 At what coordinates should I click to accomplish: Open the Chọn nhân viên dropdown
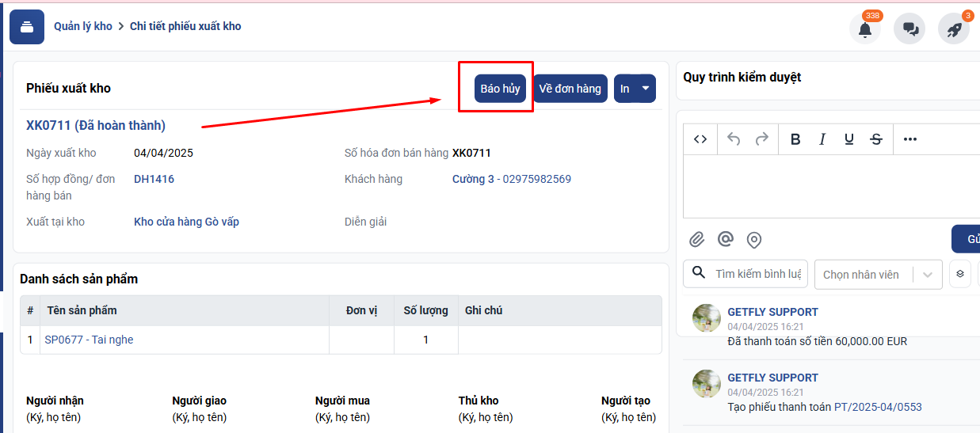(x=878, y=275)
